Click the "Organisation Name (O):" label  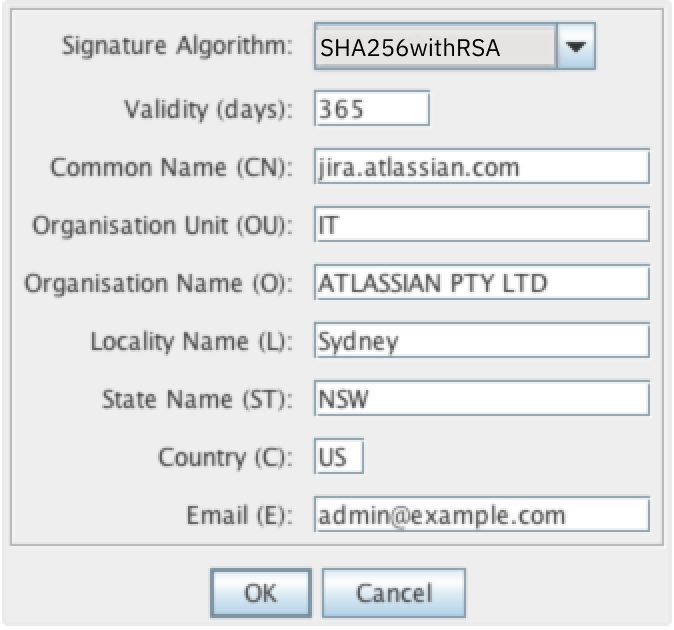[158, 283]
